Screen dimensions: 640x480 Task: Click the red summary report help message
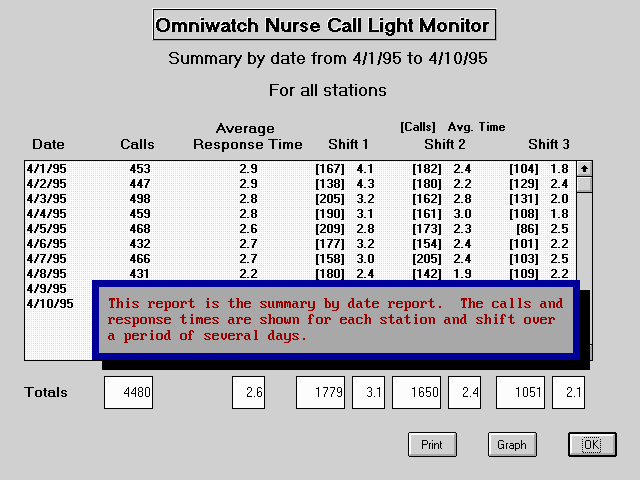(335, 320)
